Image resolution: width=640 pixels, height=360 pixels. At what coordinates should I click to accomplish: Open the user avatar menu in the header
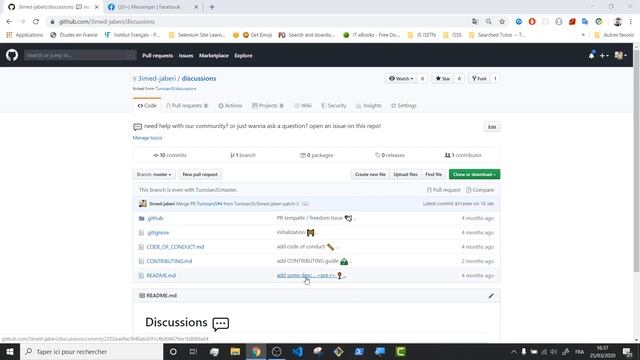[620, 56]
